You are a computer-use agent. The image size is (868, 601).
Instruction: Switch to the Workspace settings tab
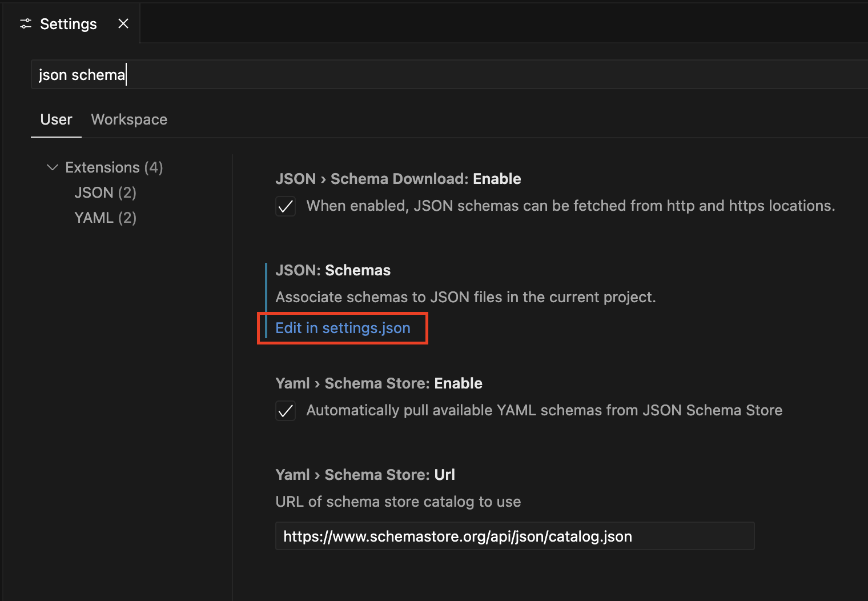128,119
